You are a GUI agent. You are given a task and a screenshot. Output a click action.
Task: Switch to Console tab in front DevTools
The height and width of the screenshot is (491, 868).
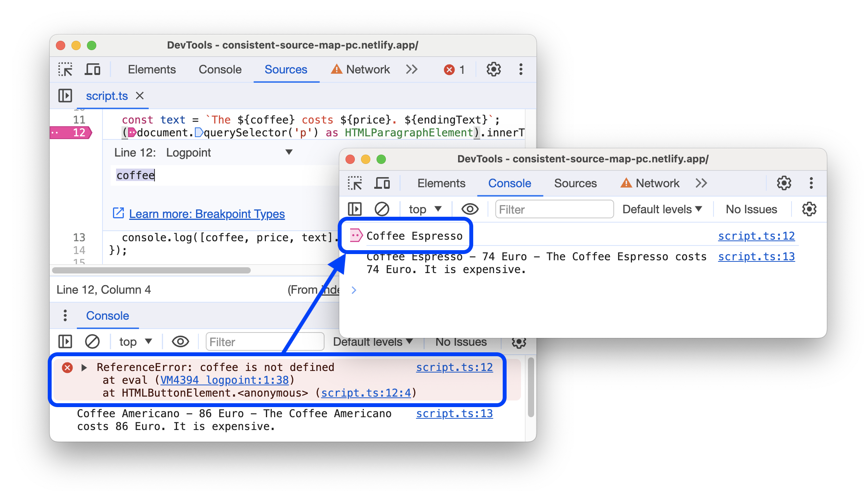(510, 183)
